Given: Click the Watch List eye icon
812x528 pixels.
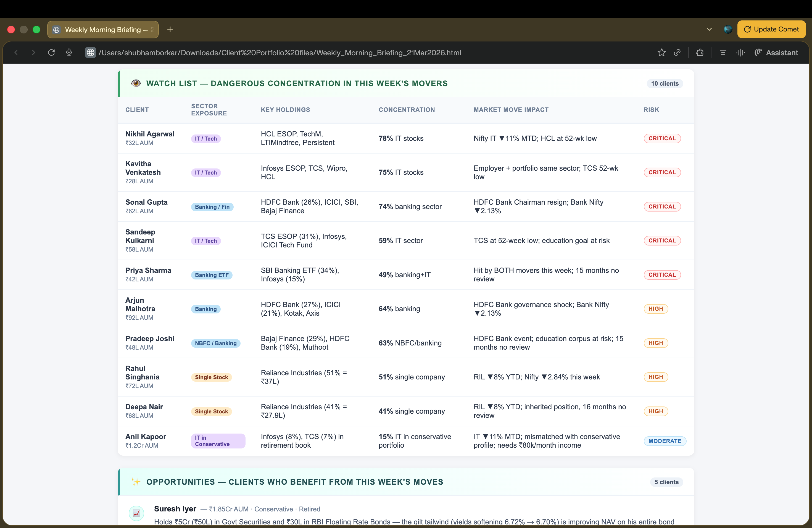Looking at the screenshot, I should (136, 83).
